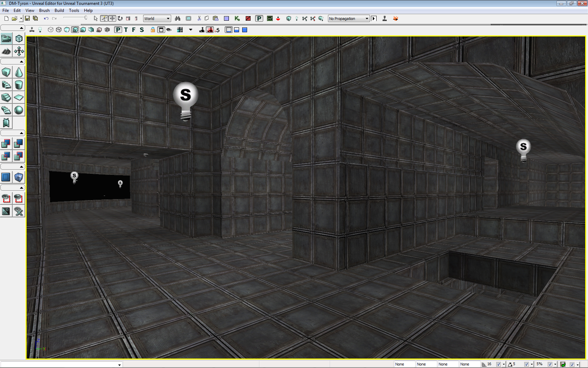Select Geometry mode cube tool
Screen dimensions: 588x368
click(19, 39)
